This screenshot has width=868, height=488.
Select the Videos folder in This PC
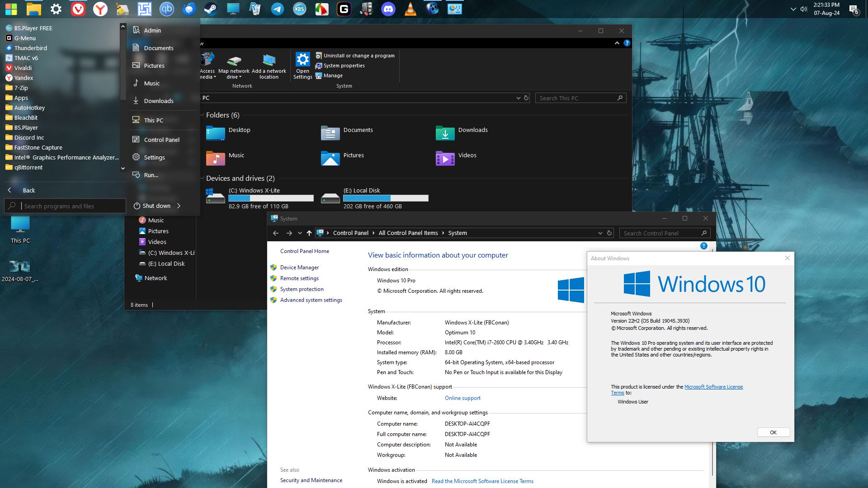tap(456, 158)
